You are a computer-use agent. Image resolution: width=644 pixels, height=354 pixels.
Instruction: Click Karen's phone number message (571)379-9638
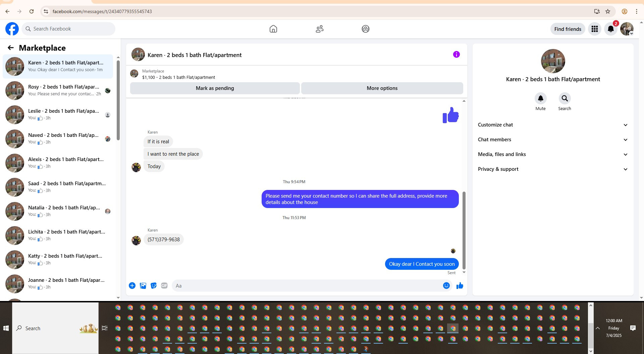(x=164, y=240)
